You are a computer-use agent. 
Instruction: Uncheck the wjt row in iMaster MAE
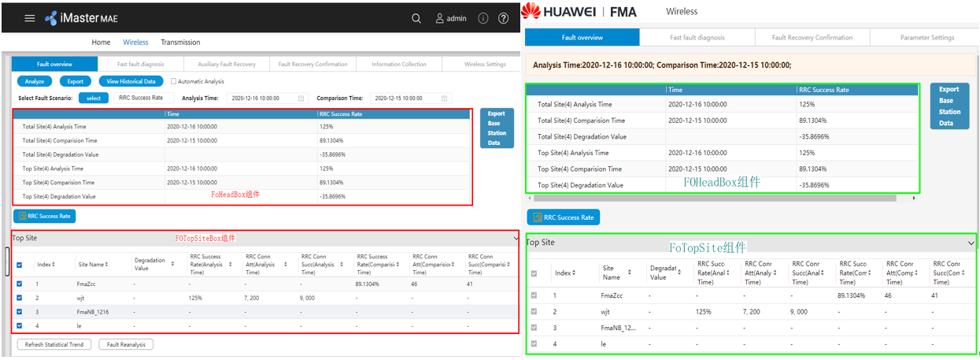click(20, 298)
